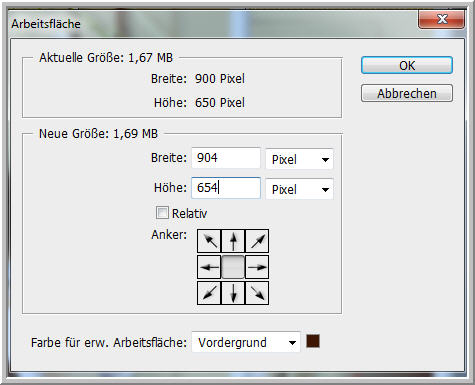Viewport: 475px width, 385px height.
Task: Click the Arbeitsfläche title bar
Action: [x=213, y=23]
